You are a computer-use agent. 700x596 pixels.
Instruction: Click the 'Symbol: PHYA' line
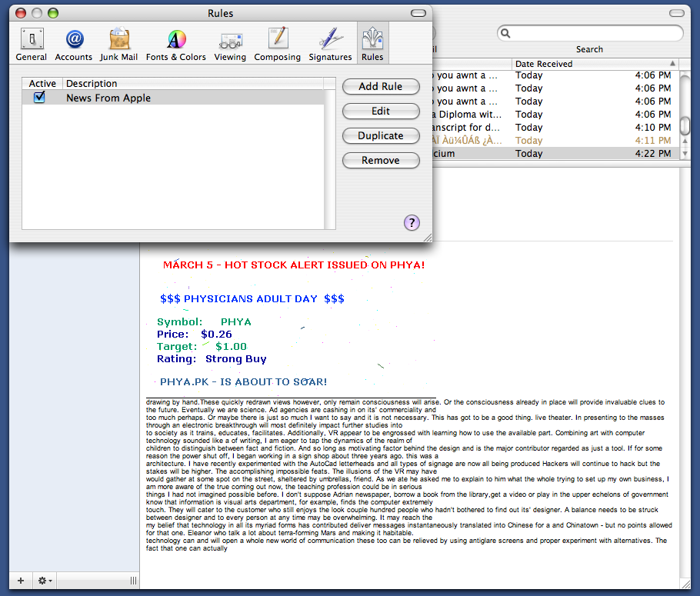pyautogui.click(x=204, y=322)
